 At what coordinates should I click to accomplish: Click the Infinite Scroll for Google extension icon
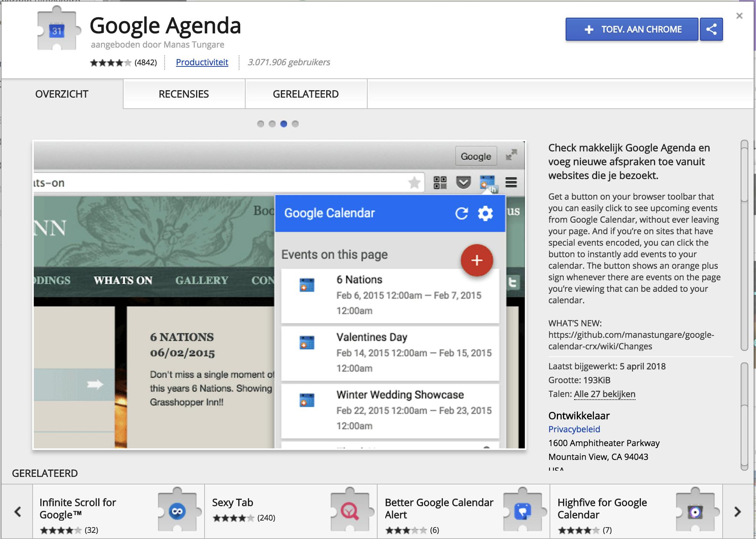(177, 511)
